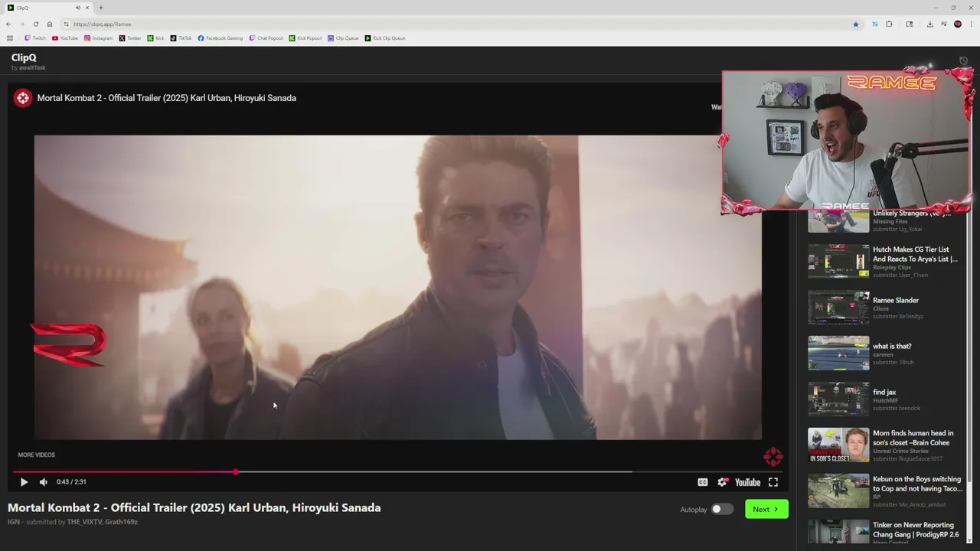This screenshot has width=980, height=551.
Task: Mute the YouTube player volume
Action: coord(44,482)
